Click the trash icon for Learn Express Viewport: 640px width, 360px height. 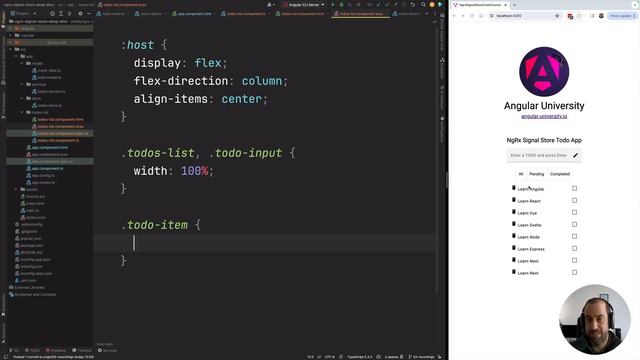(513, 248)
